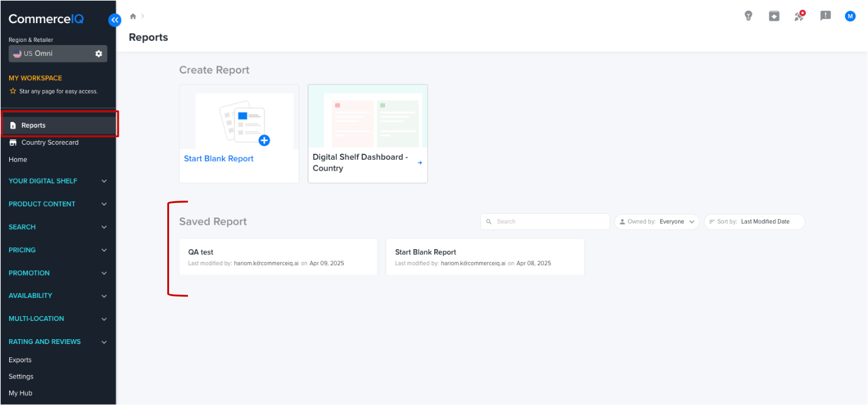Click the MY WORKSPACE heading
868x406 pixels.
point(35,78)
